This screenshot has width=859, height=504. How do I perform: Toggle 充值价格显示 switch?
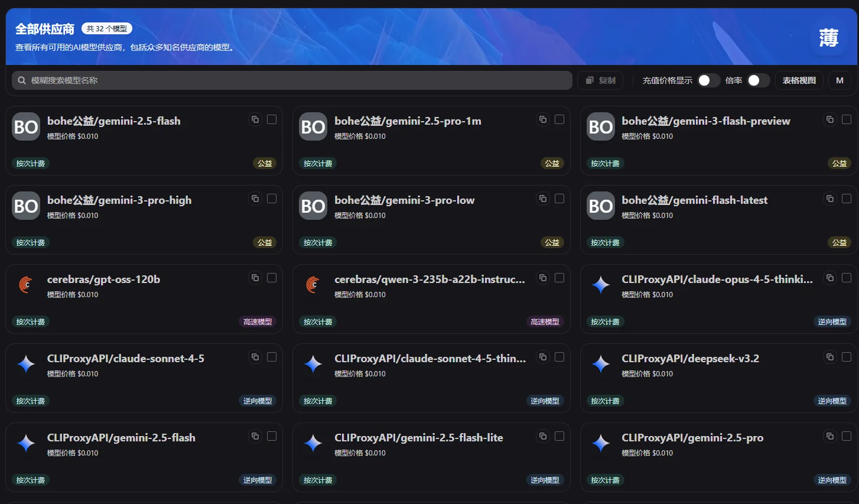click(708, 80)
